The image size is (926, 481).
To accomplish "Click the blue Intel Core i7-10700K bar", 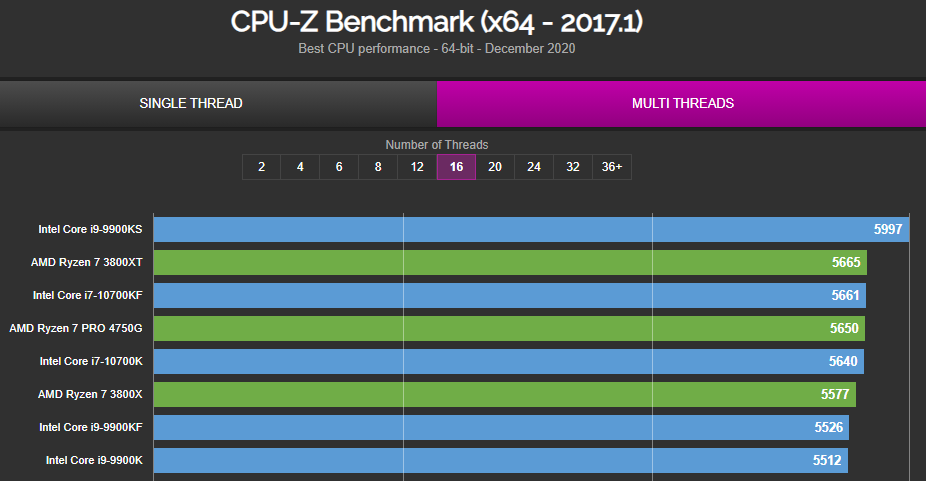I will [x=508, y=362].
